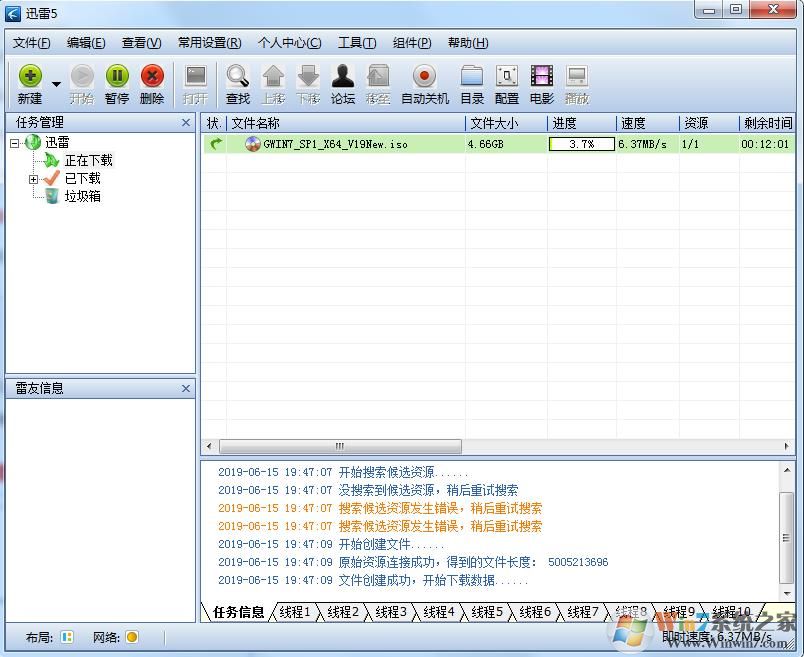The image size is (804, 657).
Task: Select the GWIN7_SP1_X64_V19New.iso download row
Action: [x=497, y=144]
